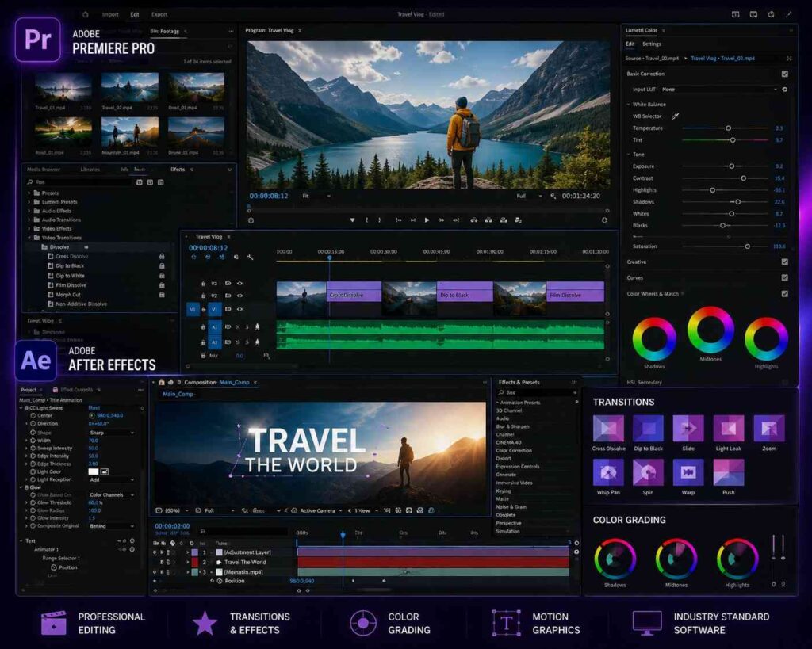812x649 pixels.
Task: Select Push transition tile
Action: point(729,472)
